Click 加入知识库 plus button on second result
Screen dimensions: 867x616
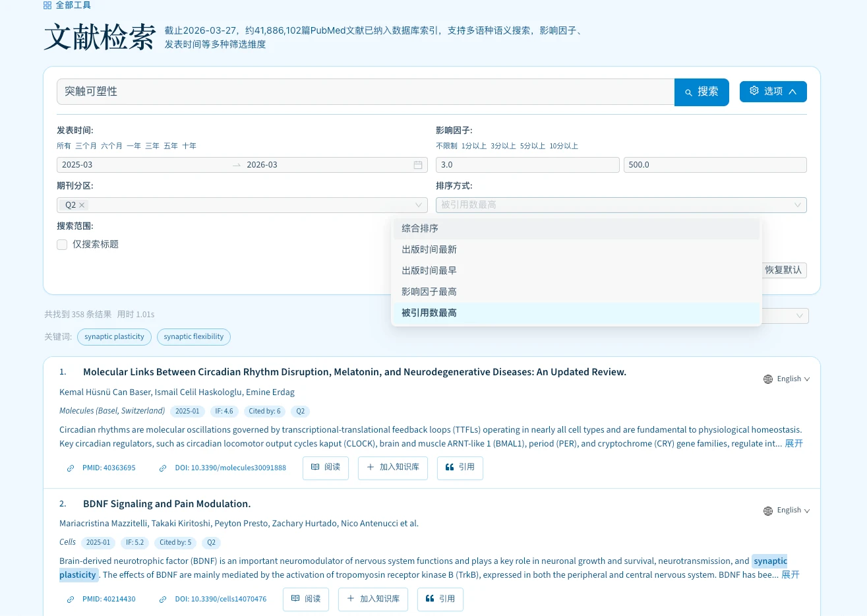[x=373, y=599]
